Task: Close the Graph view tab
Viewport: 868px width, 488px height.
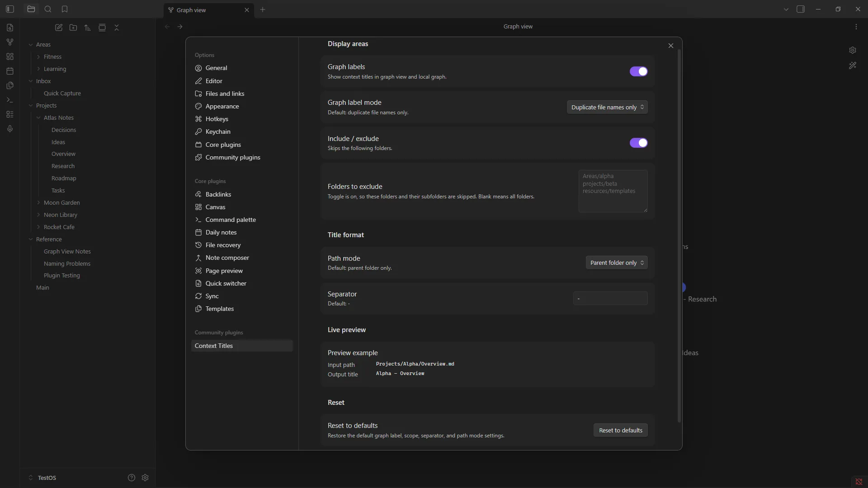Action: (x=247, y=10)
